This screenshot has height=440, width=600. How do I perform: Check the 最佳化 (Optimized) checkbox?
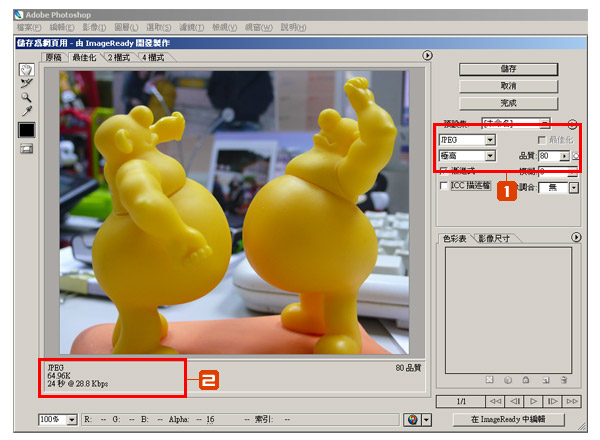pyautogui.click(x=541, y=140)
